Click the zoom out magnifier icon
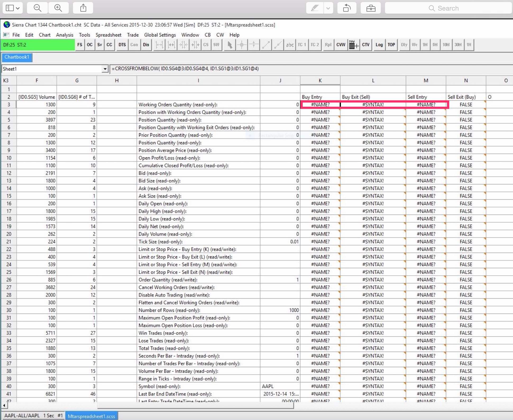 click(x=37, y=8)
